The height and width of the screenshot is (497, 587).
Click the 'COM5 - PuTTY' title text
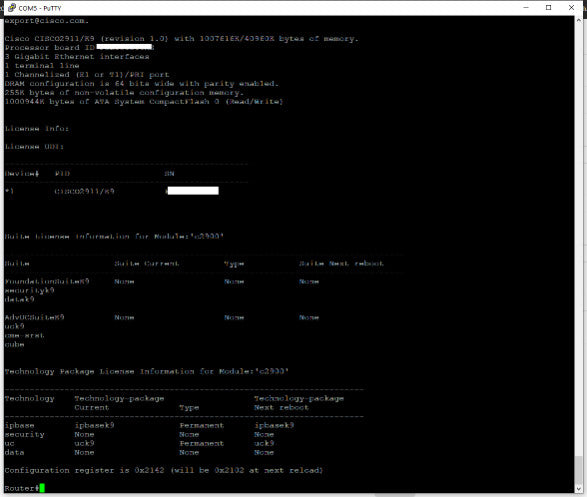pyautogui.click(x=40, y=8)
